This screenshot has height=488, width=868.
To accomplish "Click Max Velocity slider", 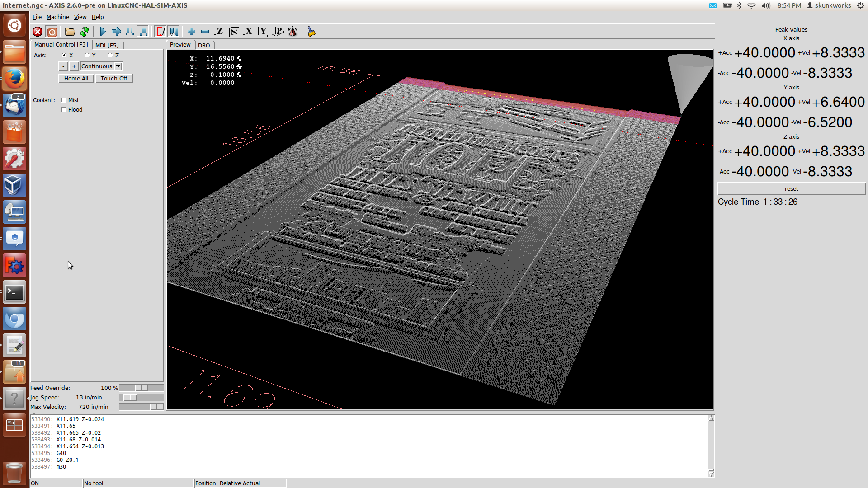I will tap(141, 407).
